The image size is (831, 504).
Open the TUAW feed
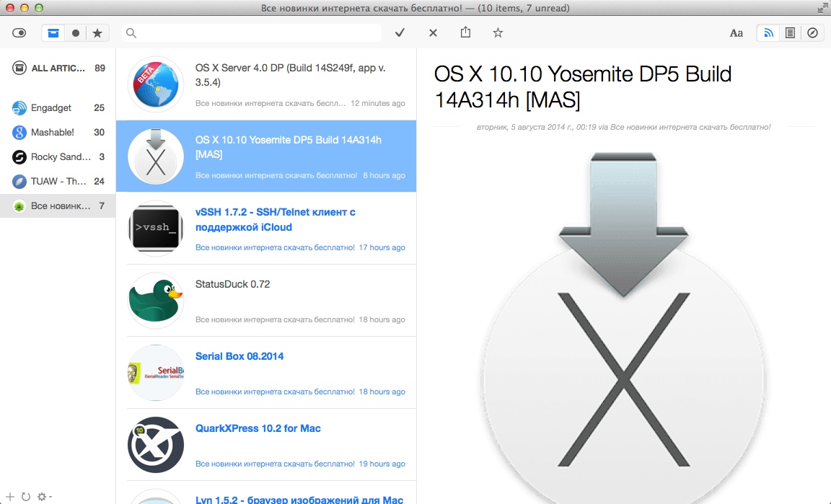(58, 181)
